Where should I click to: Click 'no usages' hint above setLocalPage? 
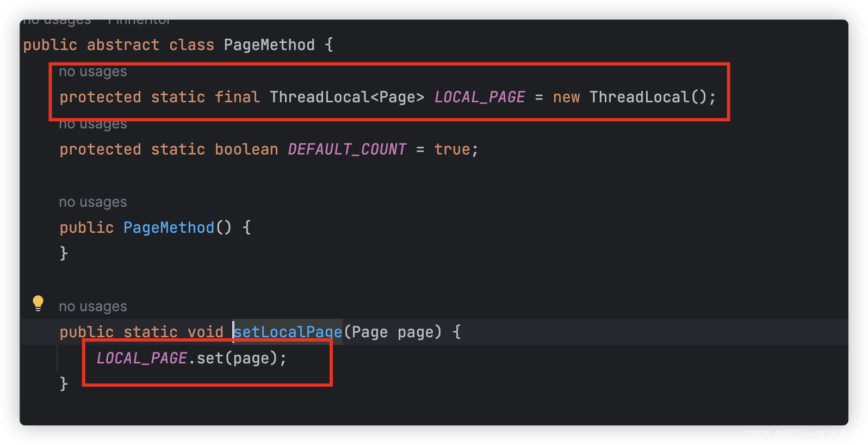[93, 306]
